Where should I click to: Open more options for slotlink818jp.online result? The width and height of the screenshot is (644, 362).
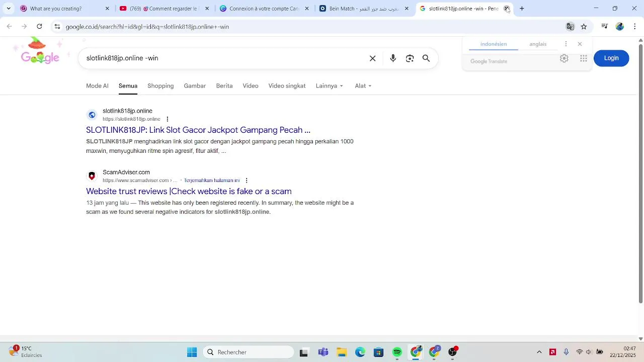[x=168, y=119]
